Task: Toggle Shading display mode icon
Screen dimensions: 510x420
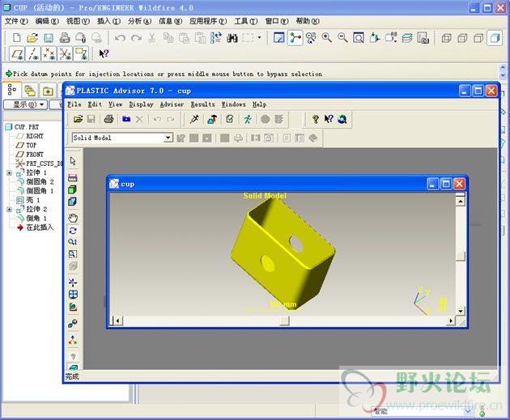Action: [x=495, y=38]
